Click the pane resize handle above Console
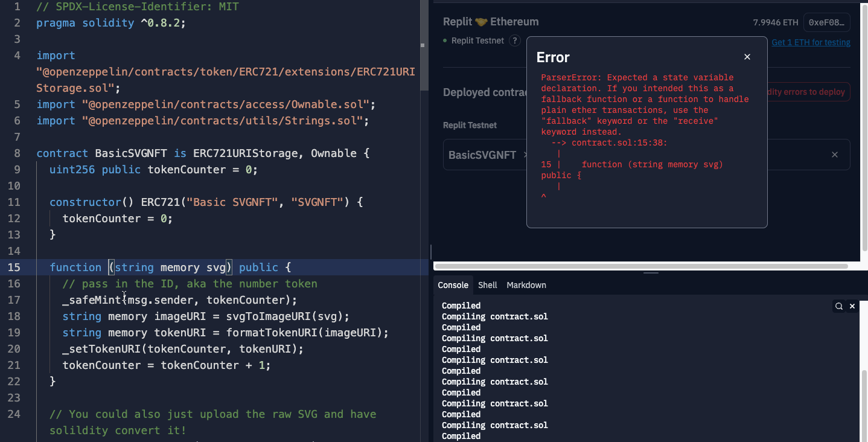 click(x=650, y=273)
